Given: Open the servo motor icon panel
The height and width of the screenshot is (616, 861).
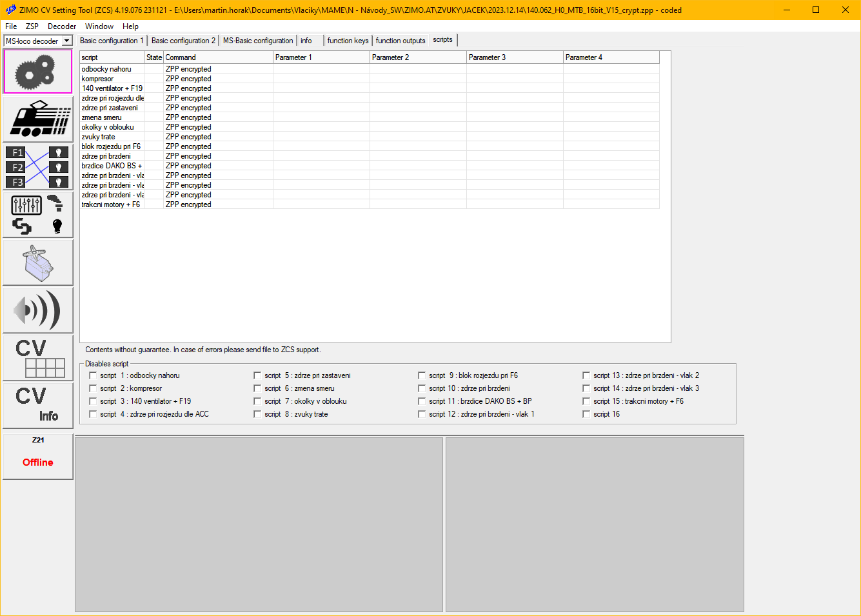Looking at the screenshot, I should [x=37, y=263].
